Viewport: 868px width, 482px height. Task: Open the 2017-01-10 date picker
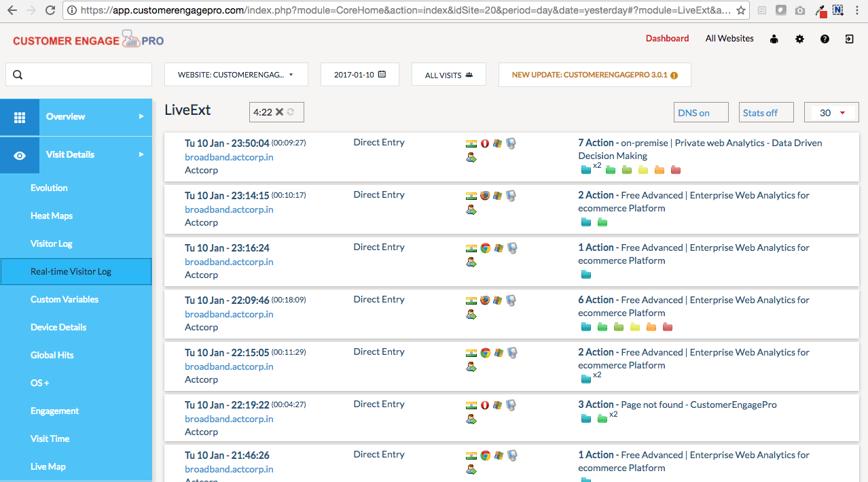pyautogui.click(x=360, y=75)
